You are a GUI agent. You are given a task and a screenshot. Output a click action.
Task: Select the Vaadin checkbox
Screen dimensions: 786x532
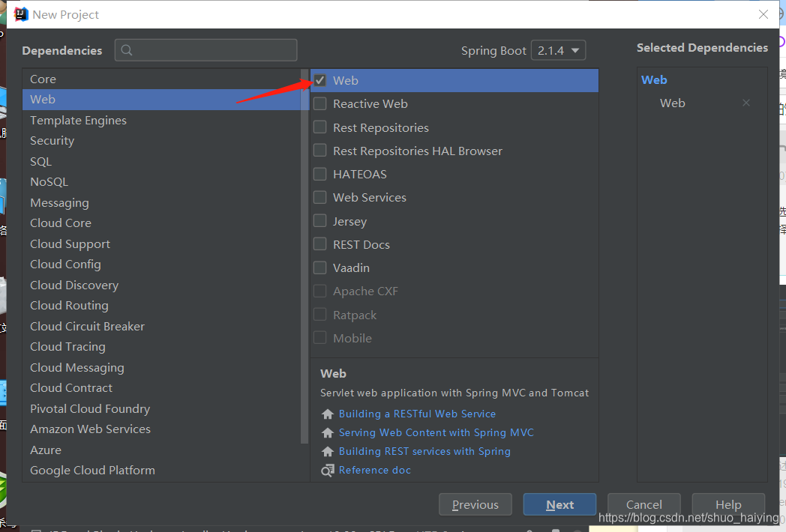click(319, 267)
